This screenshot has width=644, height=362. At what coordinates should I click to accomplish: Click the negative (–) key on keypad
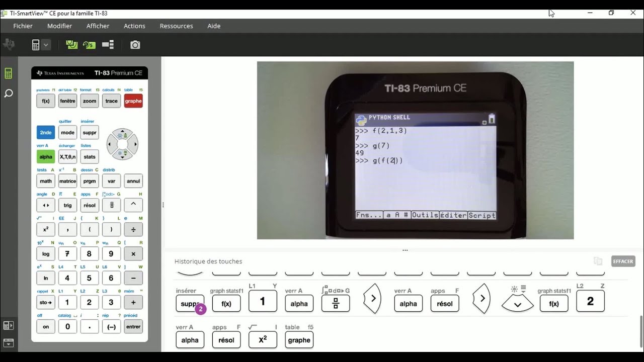click(111, 326)
